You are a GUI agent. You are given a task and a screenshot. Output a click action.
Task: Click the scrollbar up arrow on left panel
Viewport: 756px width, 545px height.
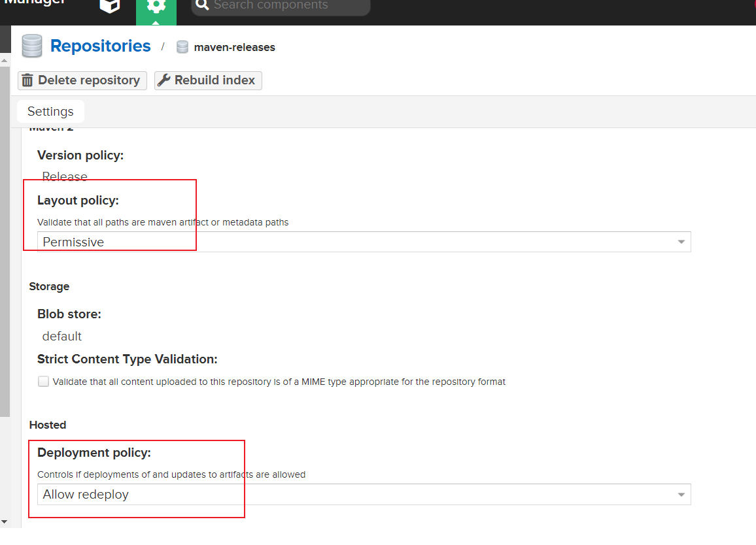click(x=5, y=61)
